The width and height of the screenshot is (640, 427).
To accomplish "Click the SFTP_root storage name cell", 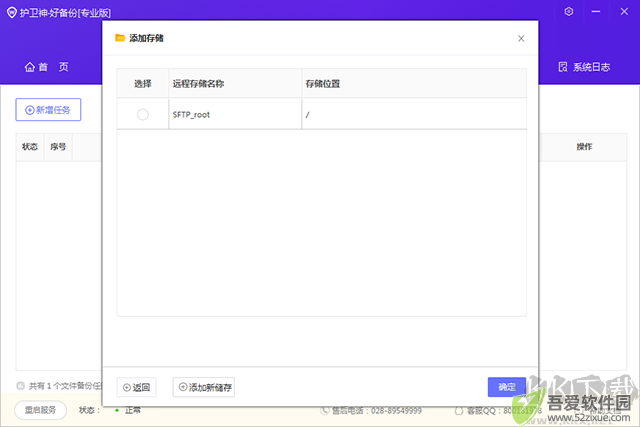I will click(x=235, y=115).
